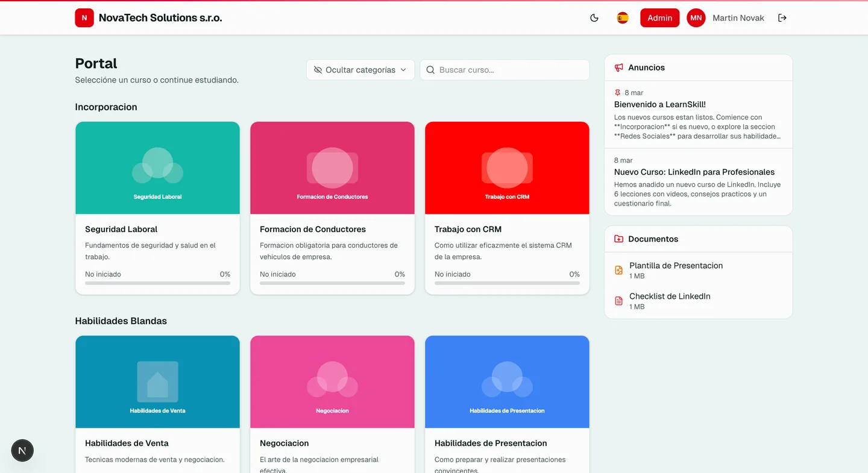Click the Martin Novak user menu entry
This screenshot has width=868, height=473.
point(738,17)
